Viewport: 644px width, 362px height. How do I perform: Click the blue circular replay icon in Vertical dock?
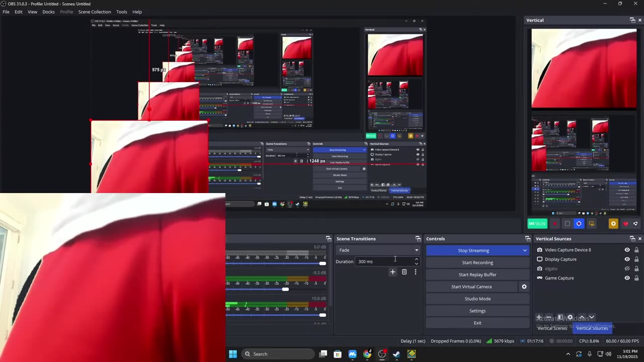579,224
